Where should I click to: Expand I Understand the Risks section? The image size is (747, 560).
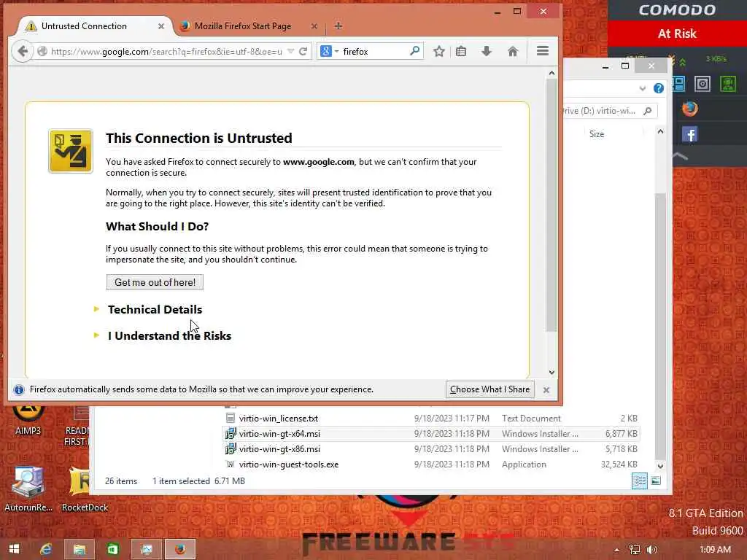point(169,335)
